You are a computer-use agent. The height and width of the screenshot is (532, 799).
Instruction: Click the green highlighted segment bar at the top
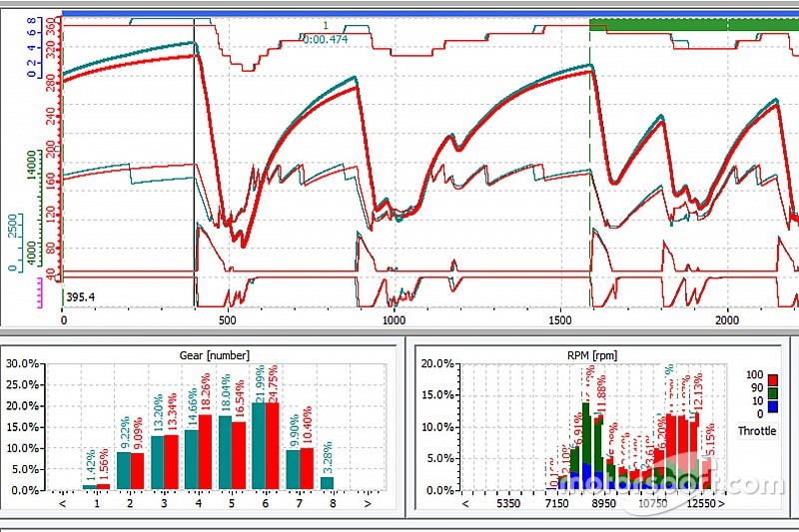(694, 24)
